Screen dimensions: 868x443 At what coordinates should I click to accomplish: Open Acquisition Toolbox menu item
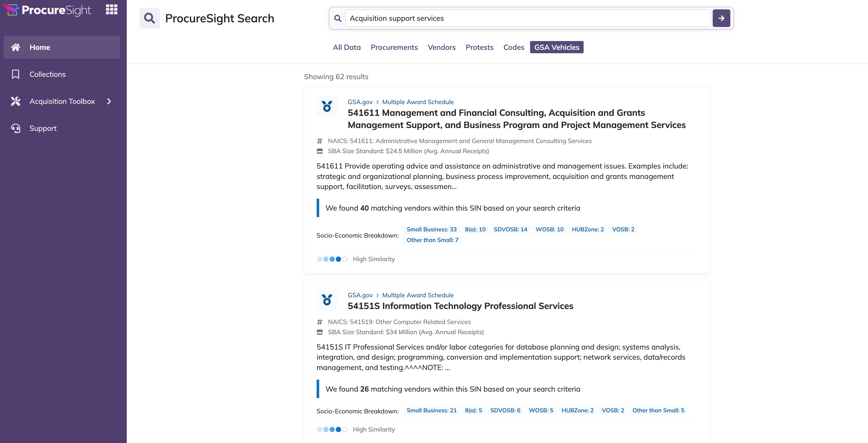coord(62,101)
